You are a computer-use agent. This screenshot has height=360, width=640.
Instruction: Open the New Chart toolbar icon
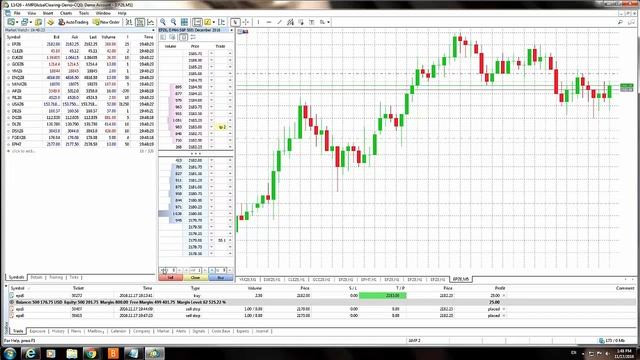[11, 22]
